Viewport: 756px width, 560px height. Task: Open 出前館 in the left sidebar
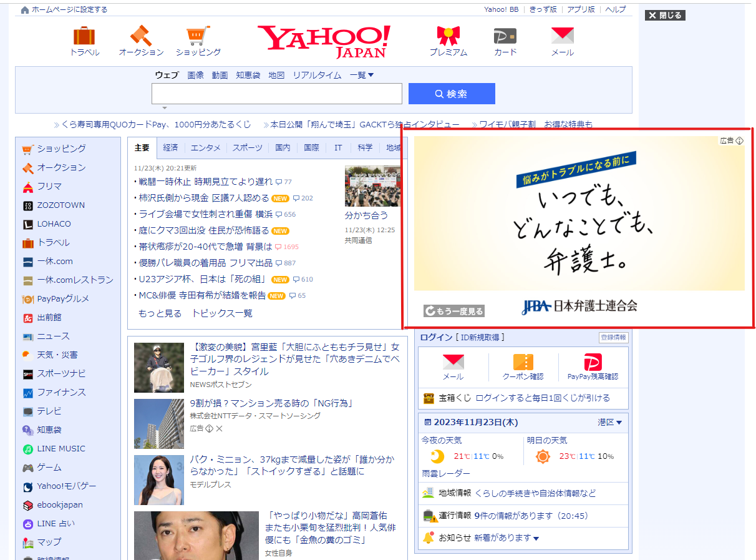(x=49, y=317)
